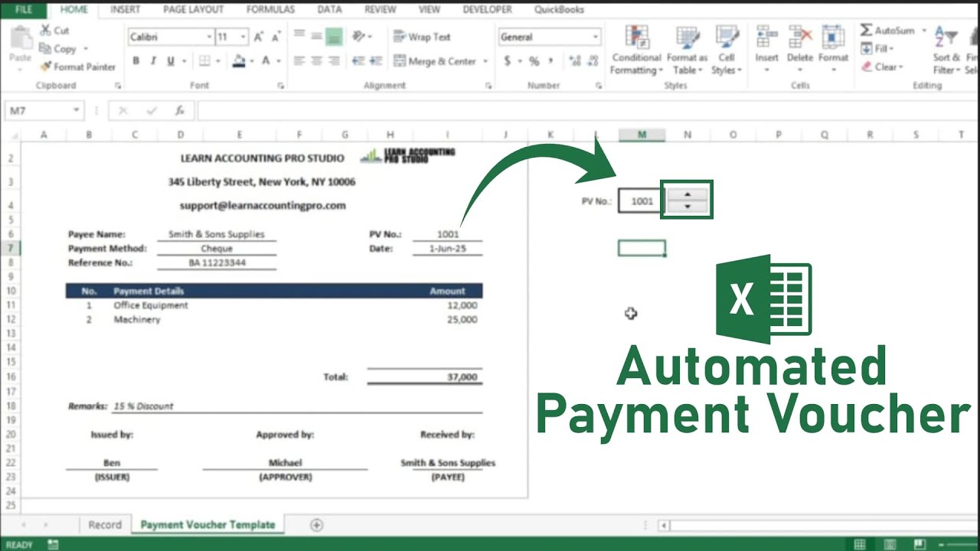Switch to the FORMULAS ribbon tab
Image resolution: width=980 pixels, height=551 pixels.
tap(269, 10)
